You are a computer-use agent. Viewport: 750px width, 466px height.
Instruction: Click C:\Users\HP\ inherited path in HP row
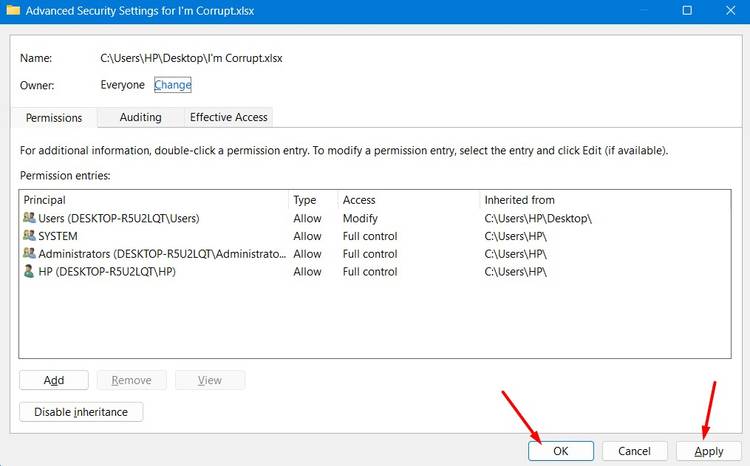515,271
